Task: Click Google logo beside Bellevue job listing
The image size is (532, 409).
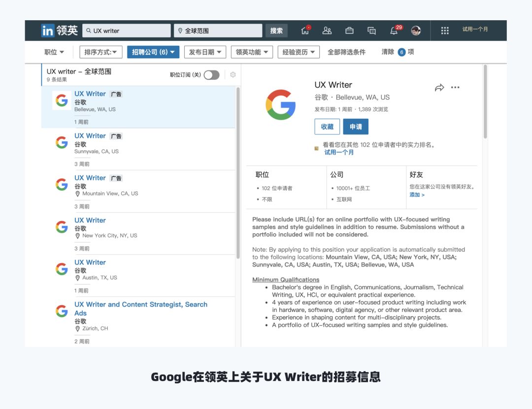Action: pos(62,100)
